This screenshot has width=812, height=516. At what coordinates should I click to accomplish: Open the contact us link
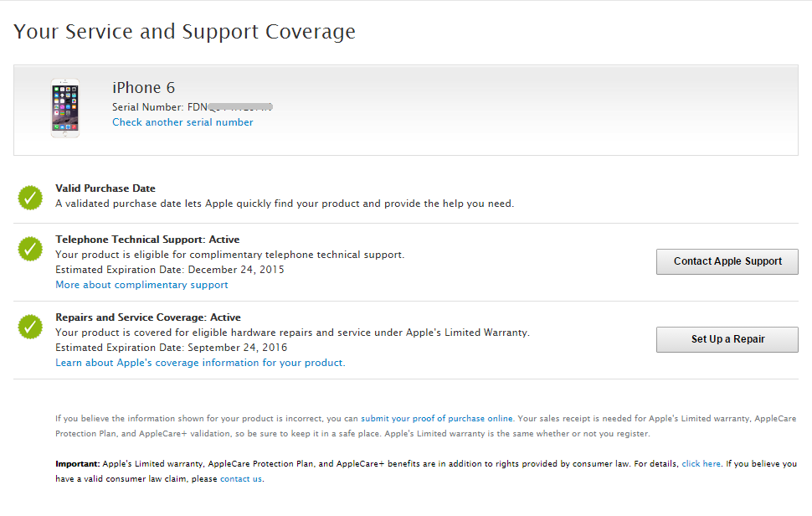(241, 478)
